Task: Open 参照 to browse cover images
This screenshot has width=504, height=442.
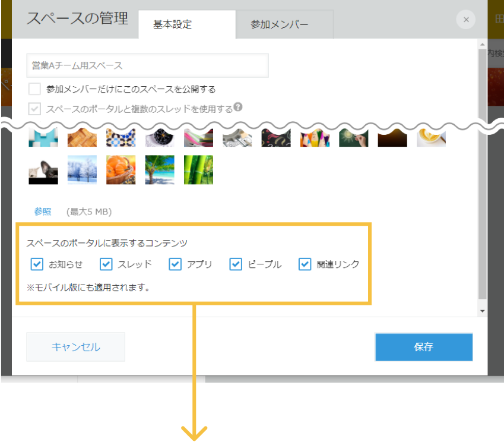Action: pos(42,211)
